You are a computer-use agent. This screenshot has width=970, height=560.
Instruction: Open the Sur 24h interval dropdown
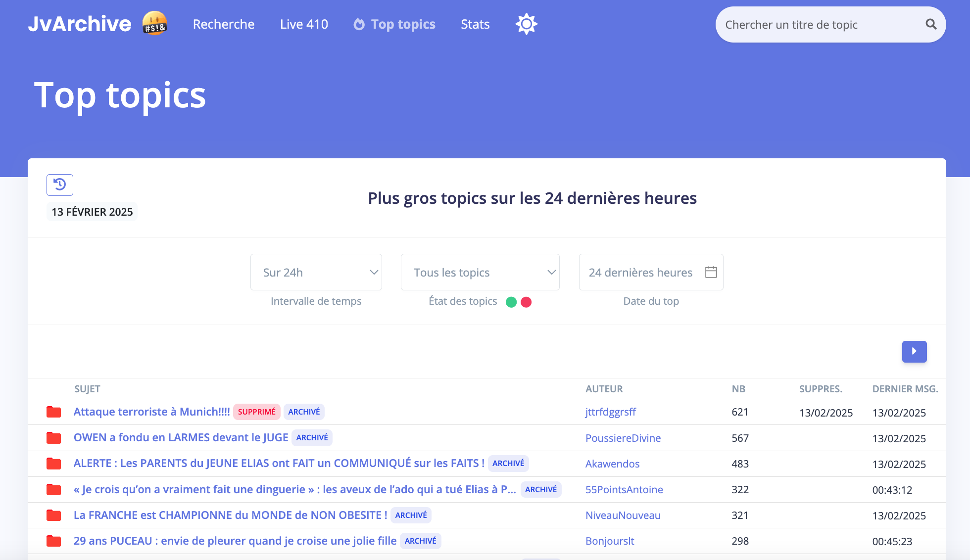click(316, 272)
